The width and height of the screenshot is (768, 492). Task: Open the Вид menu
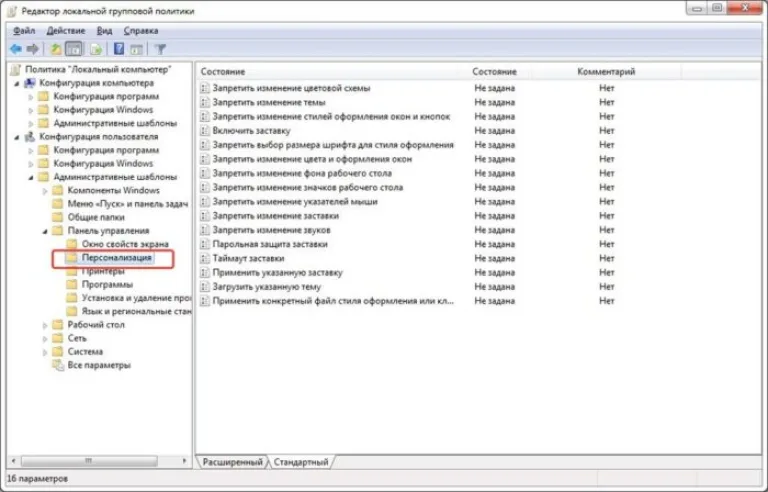104,31
